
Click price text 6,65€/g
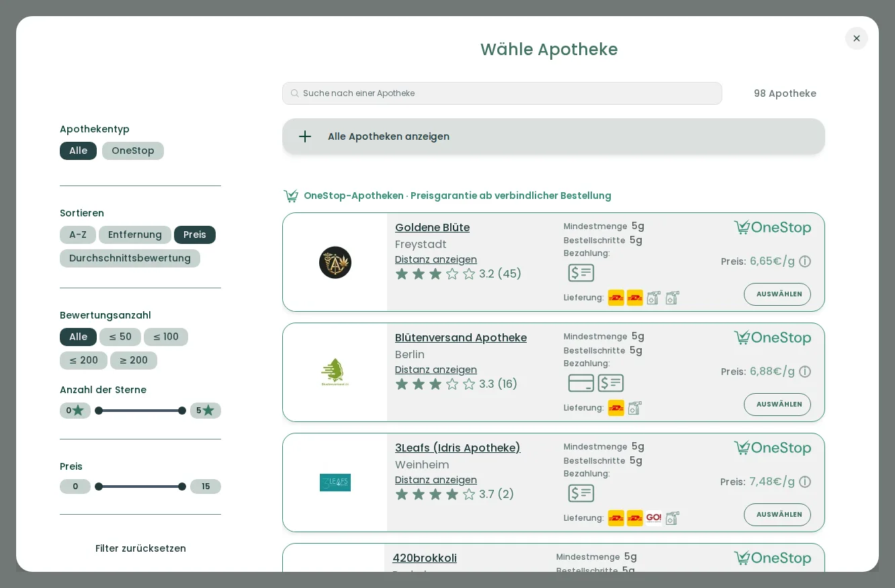[772, 261]
